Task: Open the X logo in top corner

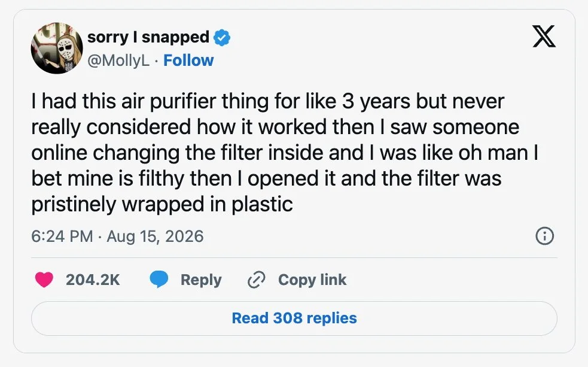Action: [544, 37]
